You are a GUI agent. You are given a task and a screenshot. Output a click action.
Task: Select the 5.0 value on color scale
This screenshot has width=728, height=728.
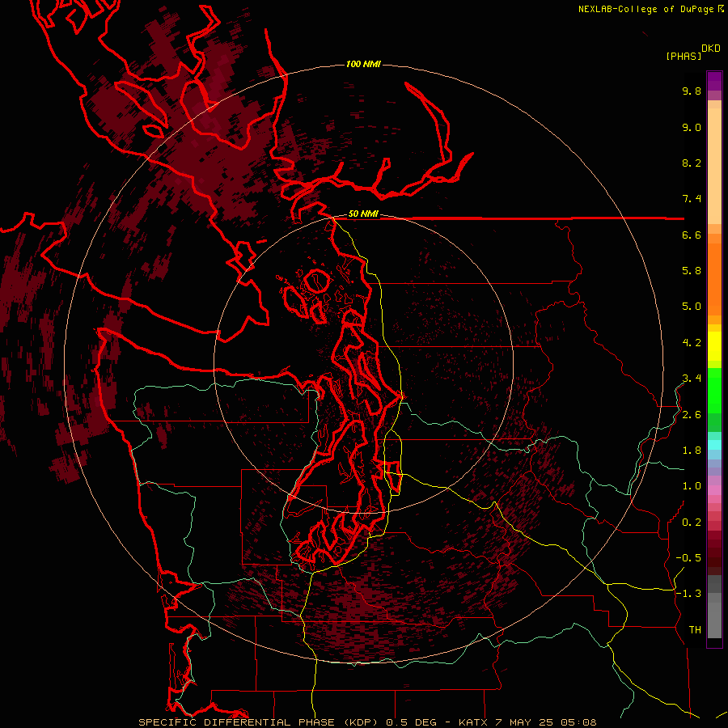(x=692, y=307)
